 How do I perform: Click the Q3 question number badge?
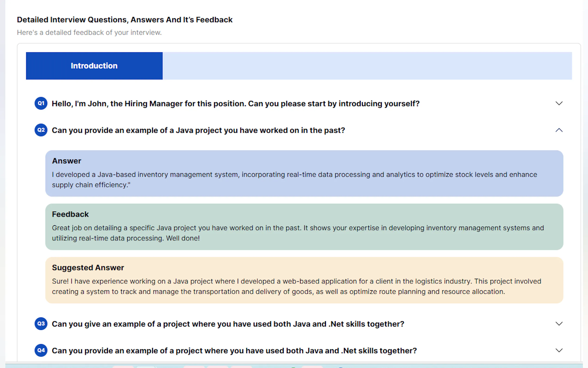(41, 324)
